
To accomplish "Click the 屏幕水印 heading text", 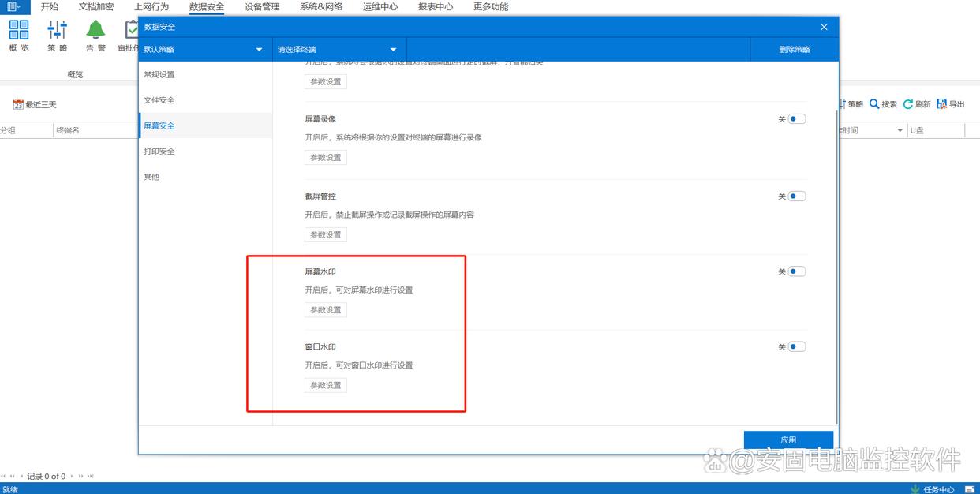I will (320, 271).
